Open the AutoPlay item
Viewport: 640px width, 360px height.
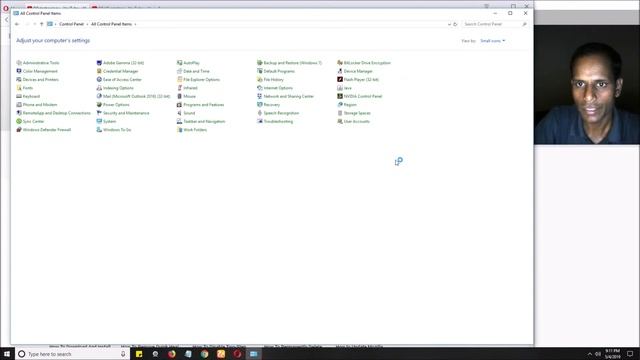[189, 63]
